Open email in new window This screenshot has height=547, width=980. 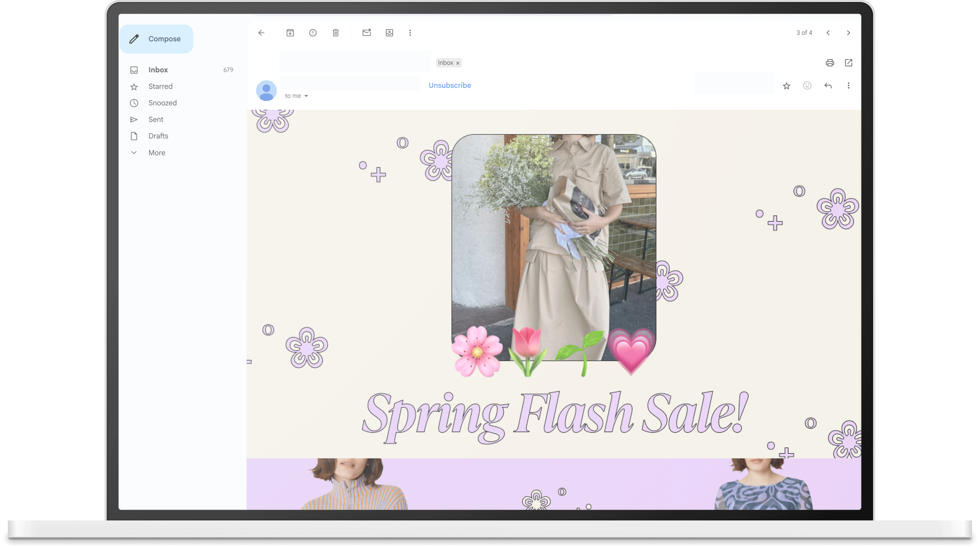848,63
